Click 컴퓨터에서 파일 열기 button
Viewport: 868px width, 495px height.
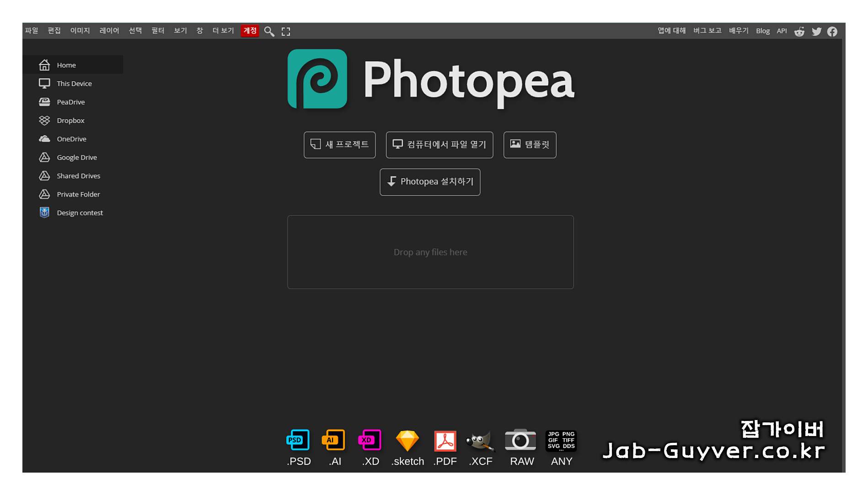pyautogui.click(x=439, y=145)
